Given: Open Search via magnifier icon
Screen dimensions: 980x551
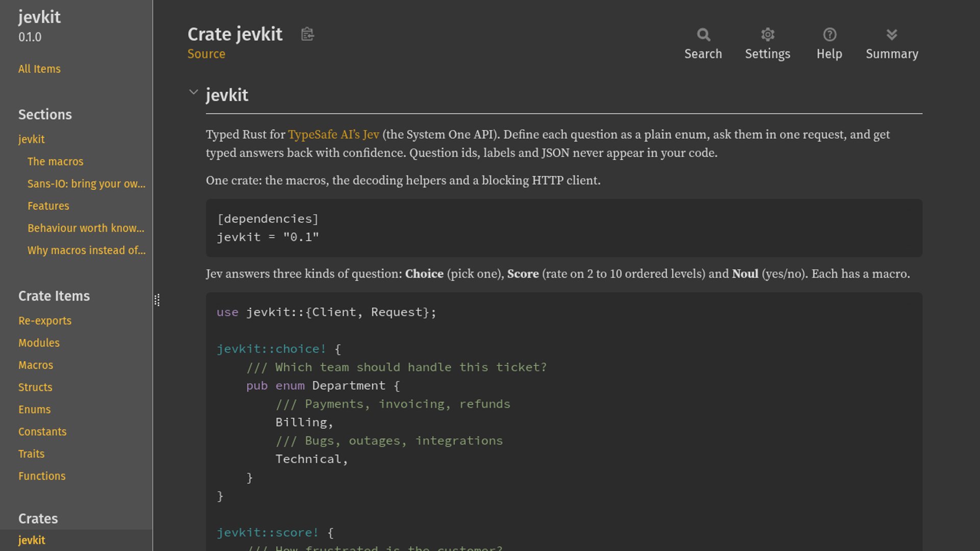Looking at the screenshot, I should (703, 35).
